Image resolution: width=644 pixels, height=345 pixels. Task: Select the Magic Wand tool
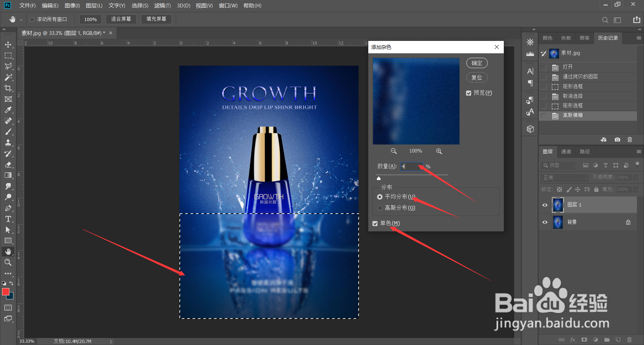(x=8, y=77)
